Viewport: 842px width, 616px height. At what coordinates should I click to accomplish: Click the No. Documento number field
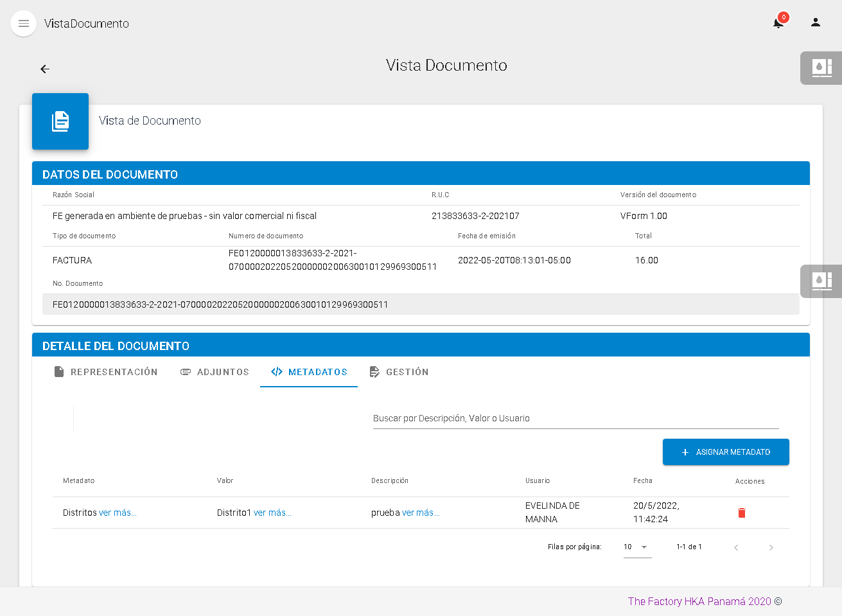pos(220,304)
